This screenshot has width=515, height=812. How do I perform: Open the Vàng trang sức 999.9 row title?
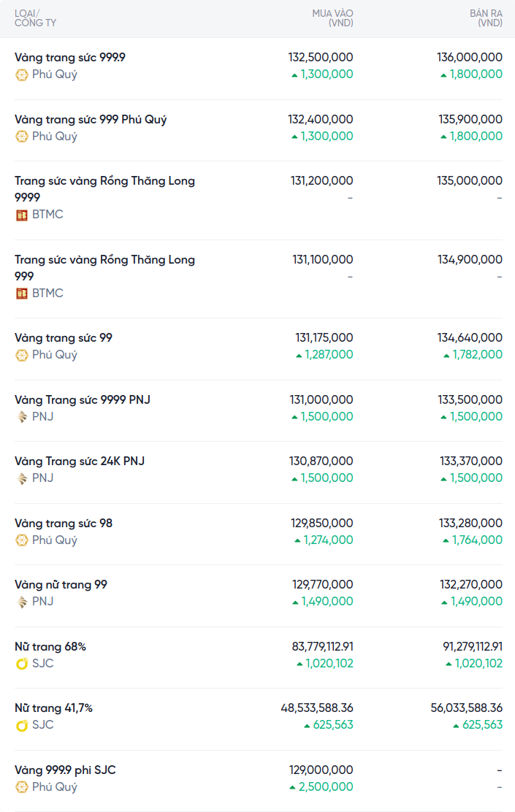click(70, 57)
